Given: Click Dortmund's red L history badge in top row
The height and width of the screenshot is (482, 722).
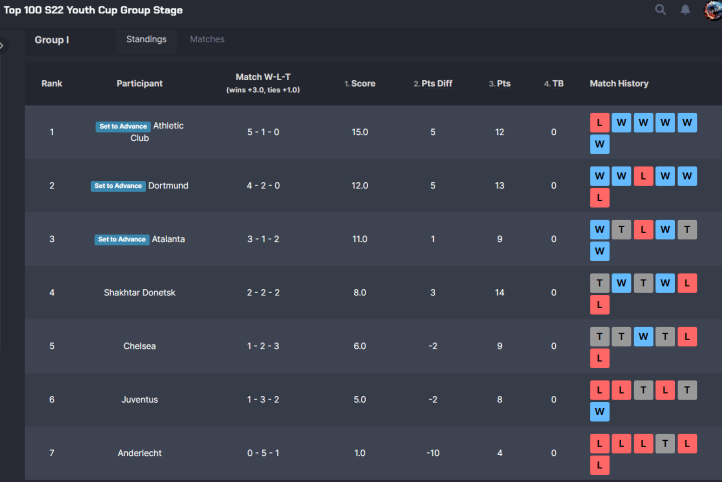Looking at the screenshot, I should 643,175.
